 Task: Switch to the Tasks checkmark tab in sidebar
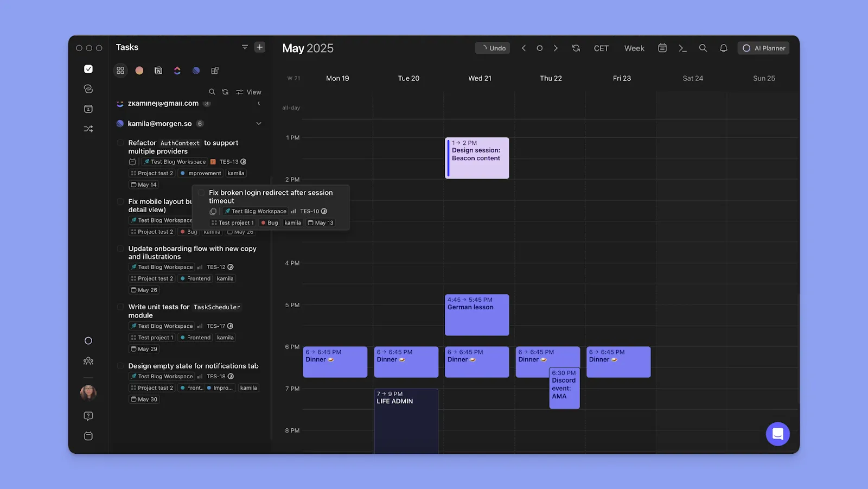(x=88, y=68)
